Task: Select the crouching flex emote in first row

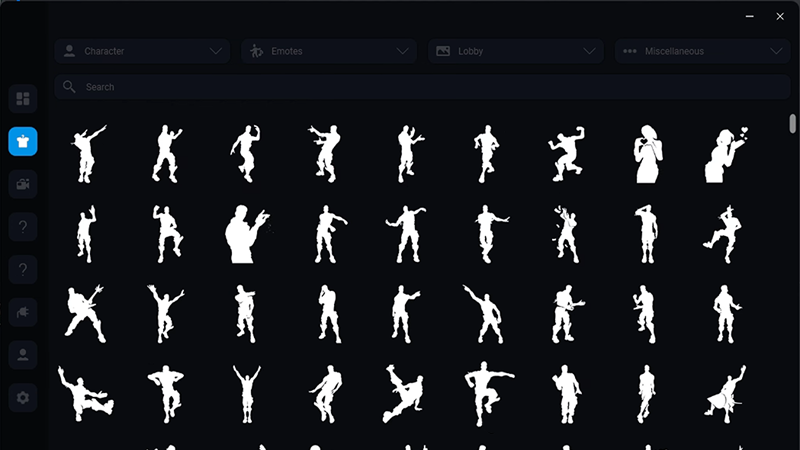Action: pos(566,154)
